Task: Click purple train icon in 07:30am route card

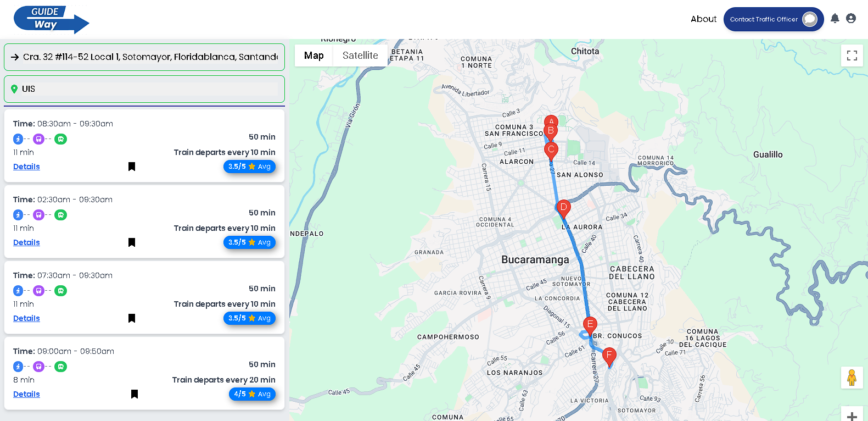Action: click(38, 291)
